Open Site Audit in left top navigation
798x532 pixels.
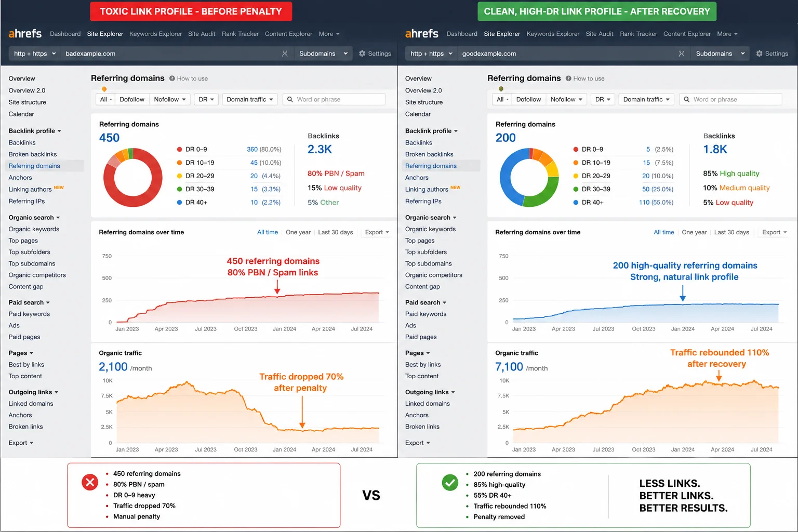click(x=202, y=34)
